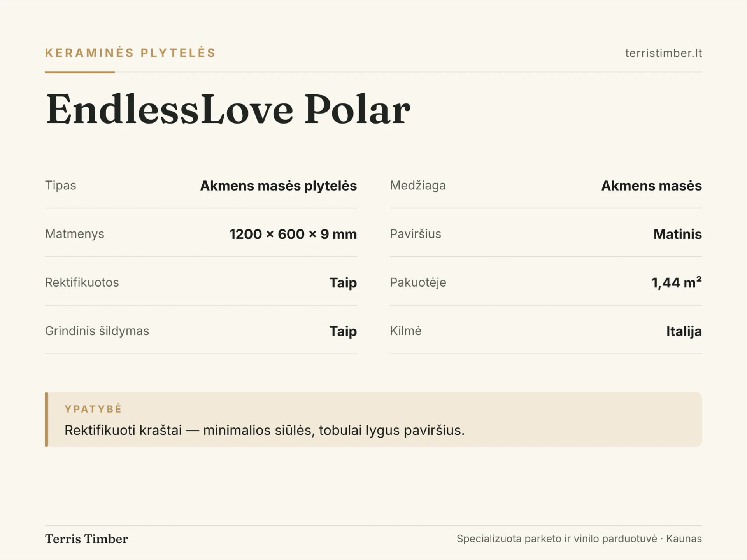Select the Tipas label
Viewport: 747px width, 560px height.
(x=60, y=185)
